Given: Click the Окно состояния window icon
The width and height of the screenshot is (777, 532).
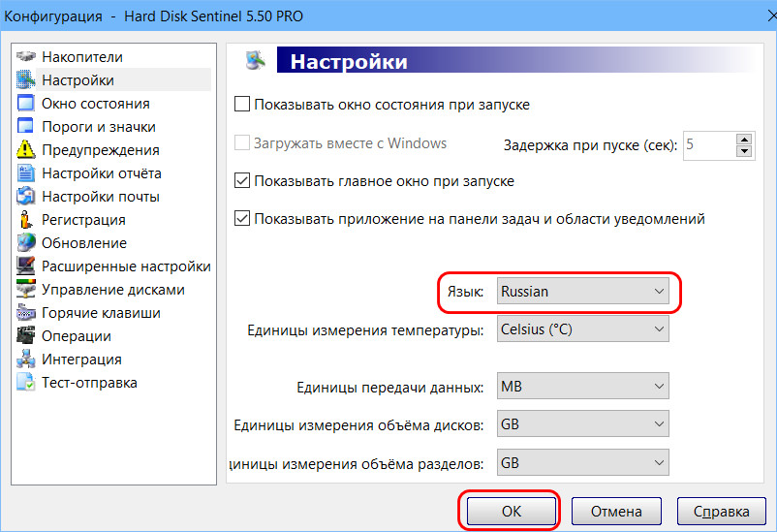Looking at the screenshot, I should pos(26,103).
